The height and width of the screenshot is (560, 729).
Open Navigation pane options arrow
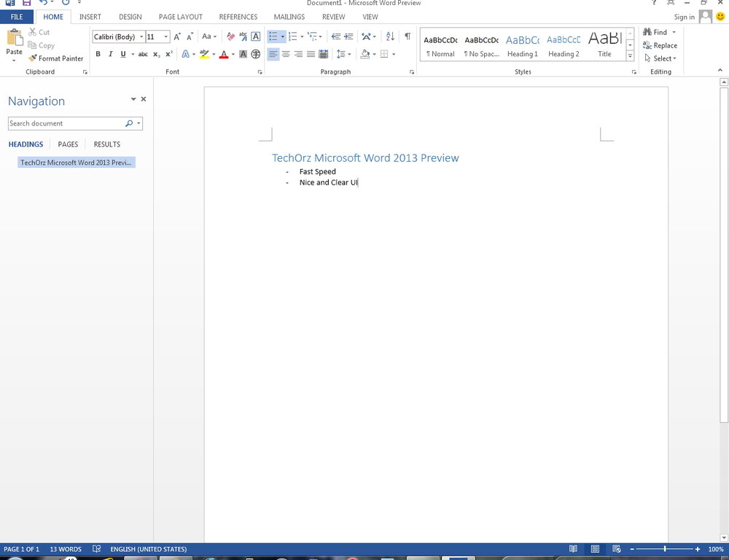[133, 99]
